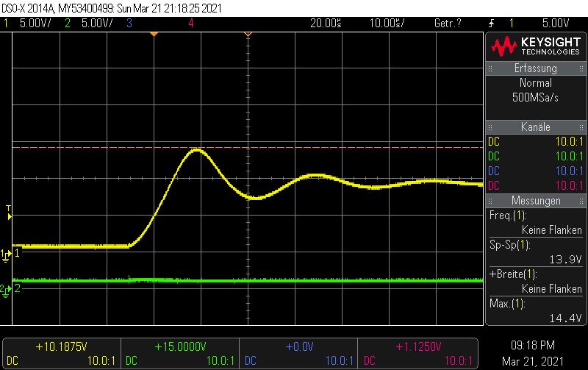Click the rising edge trigger icon
Screen dimensions: 588x370
[491, 24]
